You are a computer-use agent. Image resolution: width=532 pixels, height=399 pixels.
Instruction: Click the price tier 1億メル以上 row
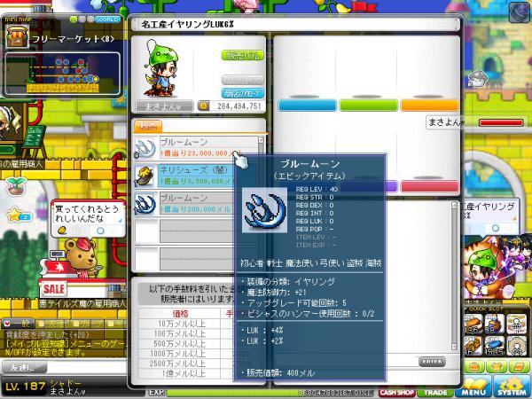pos(184,374)
